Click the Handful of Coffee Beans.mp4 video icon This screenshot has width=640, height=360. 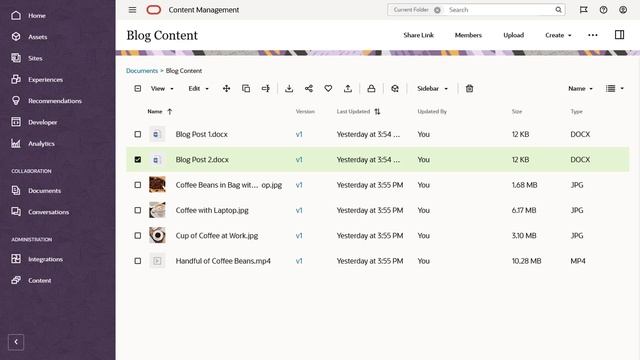(157, 260)
